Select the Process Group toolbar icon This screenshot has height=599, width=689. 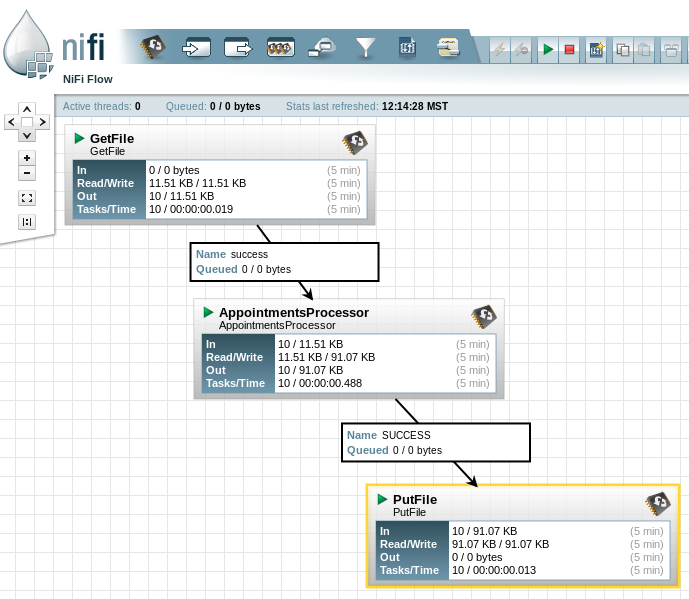click(x=280, y=47)
